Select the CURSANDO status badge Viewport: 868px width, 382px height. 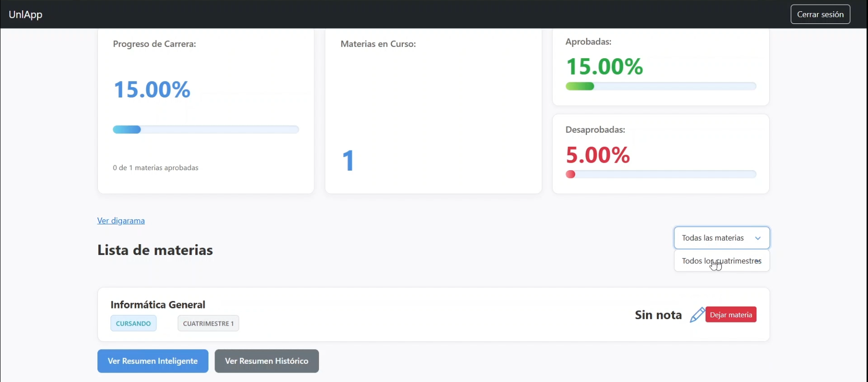(134, 323)
